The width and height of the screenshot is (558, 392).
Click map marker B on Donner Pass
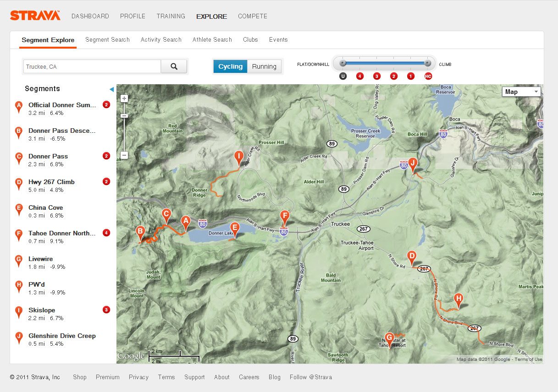[x=141, y=234]
